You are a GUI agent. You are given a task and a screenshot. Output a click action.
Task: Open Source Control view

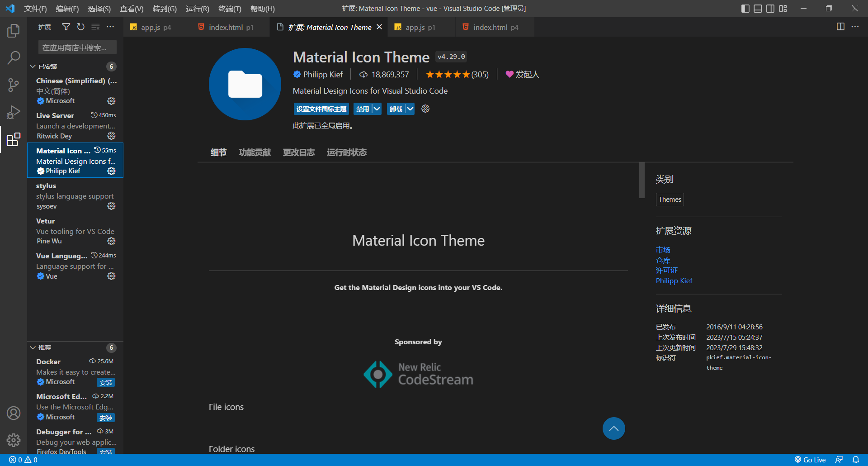pyautogui.click(x=14, y=85)
